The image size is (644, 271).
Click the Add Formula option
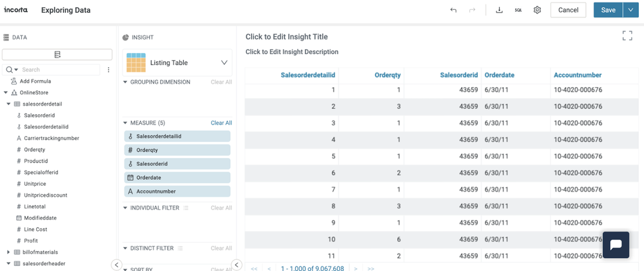[x=35, y=81]
